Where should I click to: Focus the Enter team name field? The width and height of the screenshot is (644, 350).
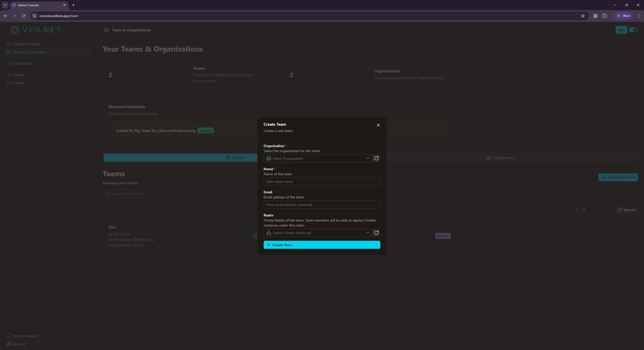[x=322, y=182]
